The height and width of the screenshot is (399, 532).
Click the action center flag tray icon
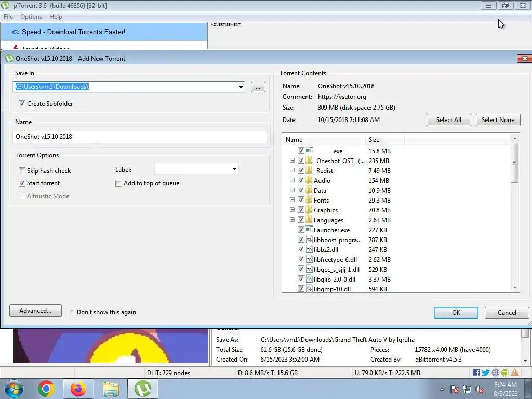click(455, 389)
